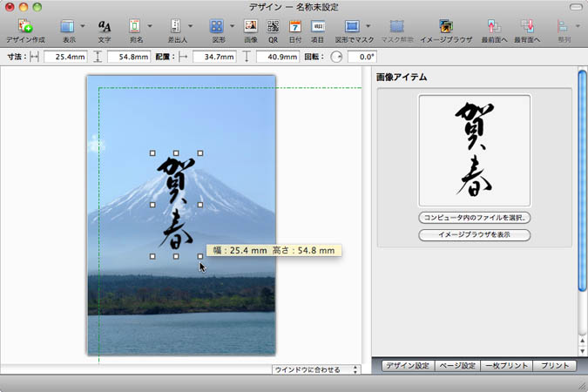This screenshot has height=392, width=588.
Task: Click the 画像 image insert icon
Action: click(x=250, y=27)
